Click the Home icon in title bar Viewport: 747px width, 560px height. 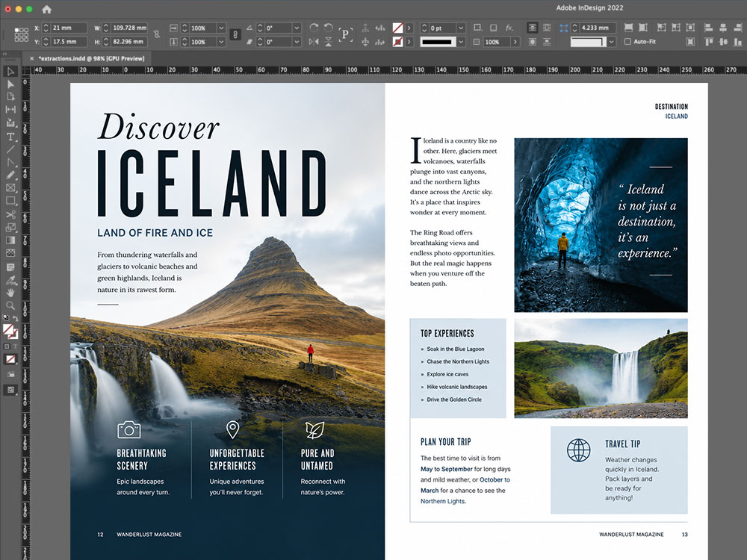pos(46,9)
